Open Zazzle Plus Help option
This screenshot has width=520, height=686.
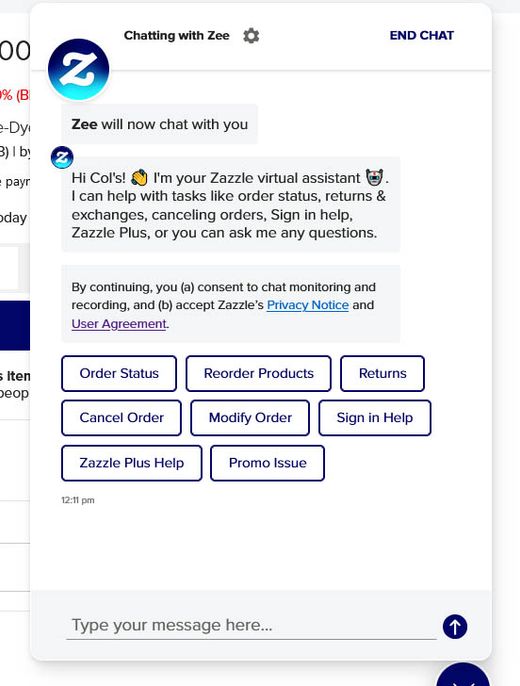tap(132, 463)
